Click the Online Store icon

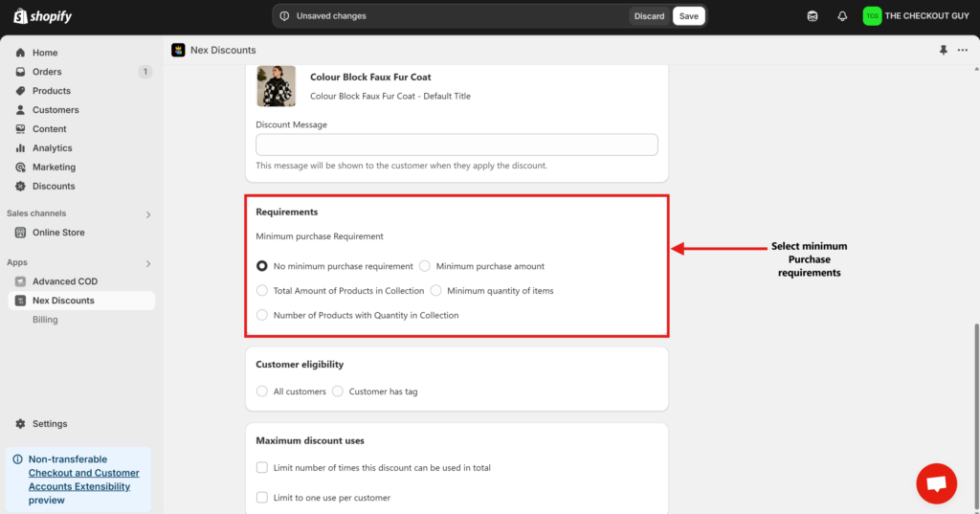[x=21, y=233]
